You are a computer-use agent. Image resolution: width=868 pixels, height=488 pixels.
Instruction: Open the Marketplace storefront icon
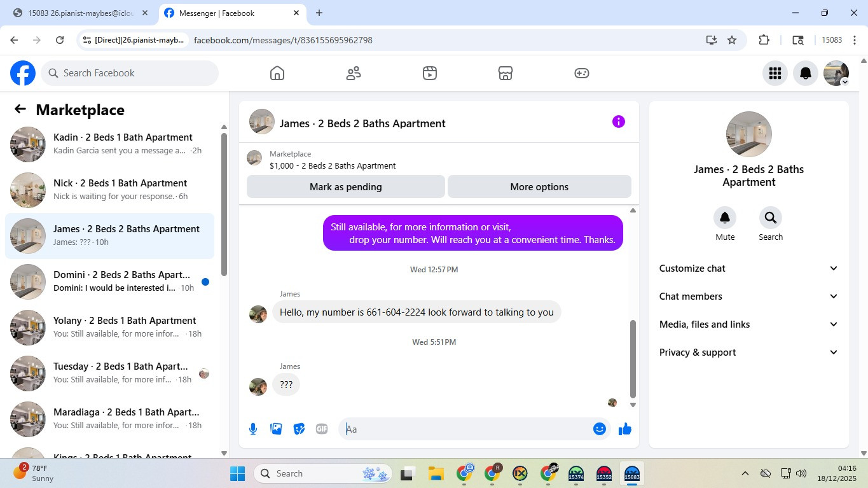coord(506,73)
